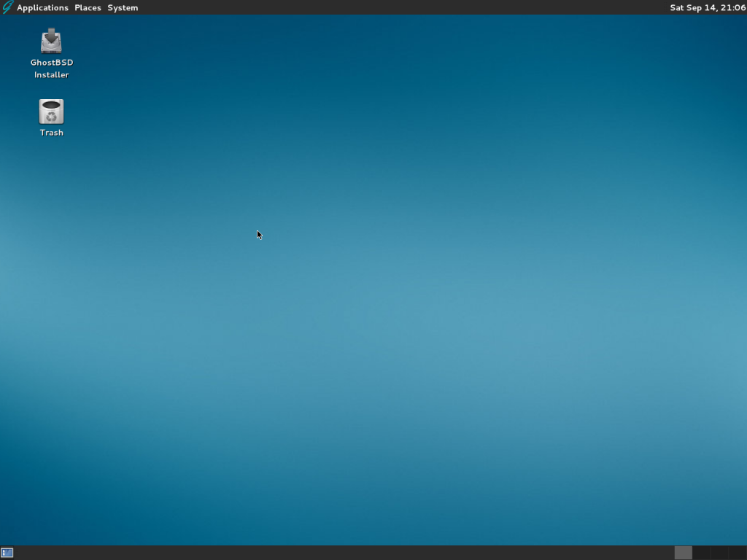Open the Places menu
The width and height of the screenshot is (747, 560).
88,8
